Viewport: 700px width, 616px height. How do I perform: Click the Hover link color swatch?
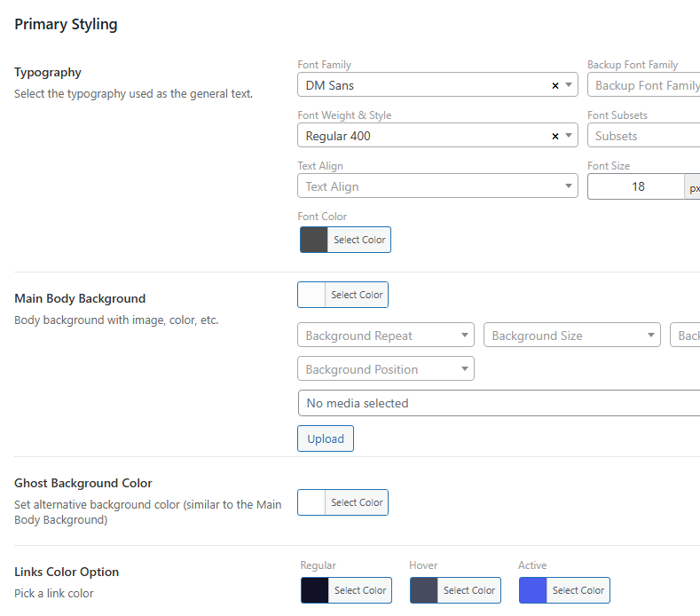point(424,590)
